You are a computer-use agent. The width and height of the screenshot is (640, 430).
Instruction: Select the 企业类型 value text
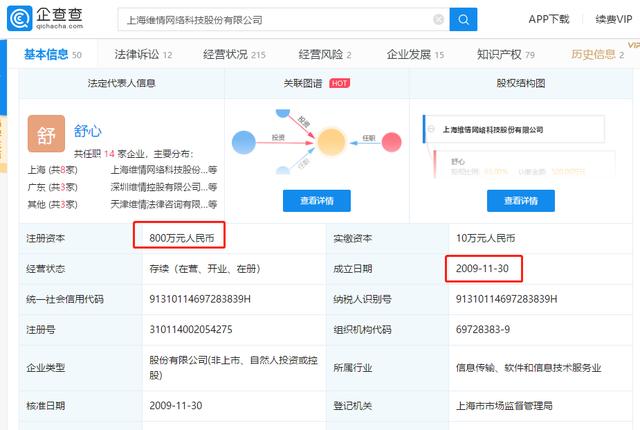tap(233, 368)
